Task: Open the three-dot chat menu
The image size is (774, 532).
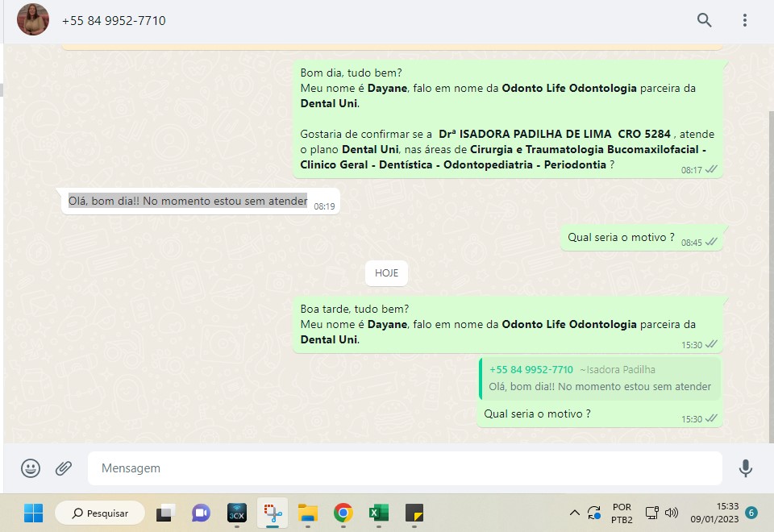Action: (745, 20)
